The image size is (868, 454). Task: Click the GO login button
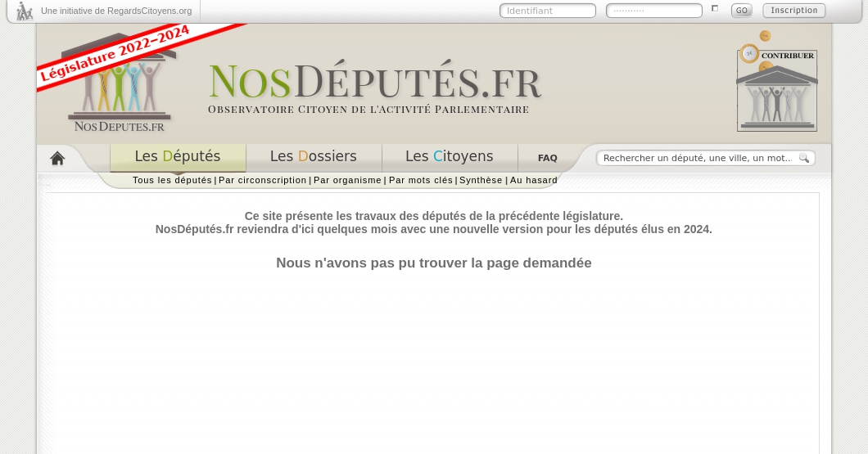pos(741,11)
